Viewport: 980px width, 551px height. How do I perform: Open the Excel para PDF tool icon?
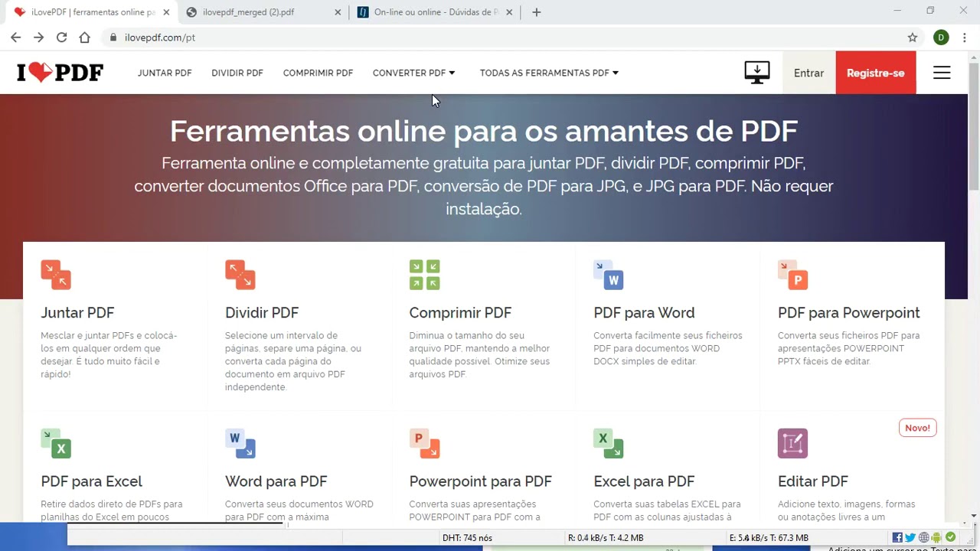pyautogui.click(x=609, y=443)
